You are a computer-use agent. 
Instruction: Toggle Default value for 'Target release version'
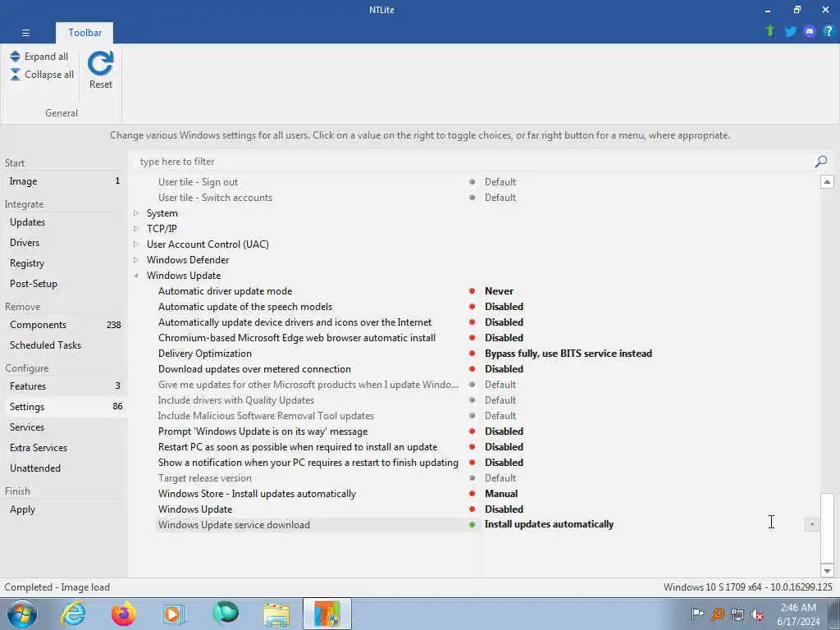click(500, 478)
